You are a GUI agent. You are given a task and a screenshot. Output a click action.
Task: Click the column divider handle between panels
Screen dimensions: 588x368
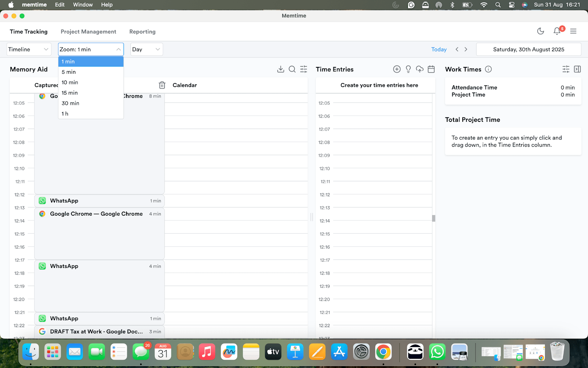coord(312,217)
